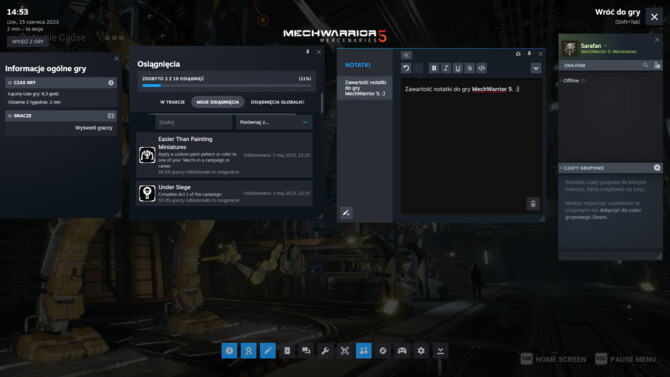This screenshot has width=670, height=377.
Task: Pin the Notes window
Action: [x=529, y=53]
